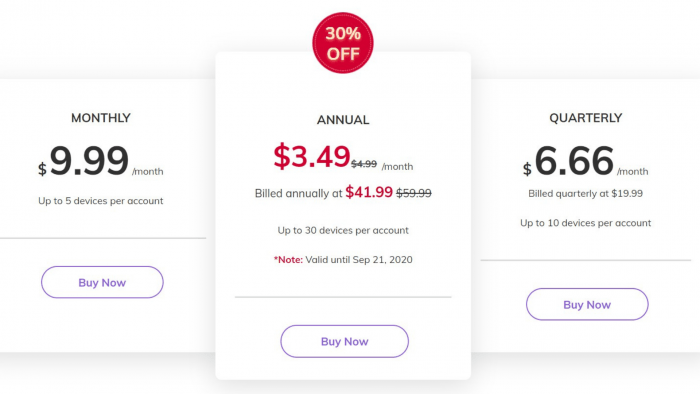
Task: Click the 'Valid until Sep 21, 2020' note
Action: (359, 260)
